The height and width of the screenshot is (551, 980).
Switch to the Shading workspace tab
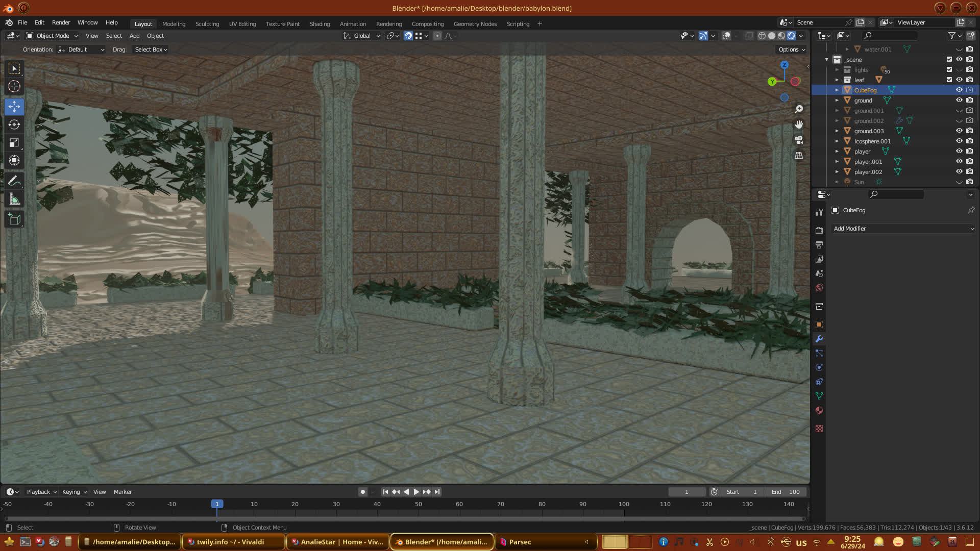(320, 24)
